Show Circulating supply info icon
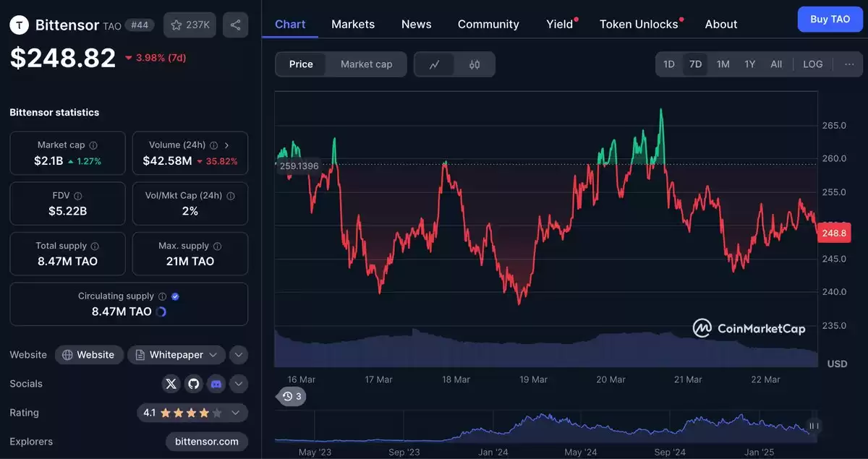The height and width of the screenshot is (459, 868). (162, 296)
